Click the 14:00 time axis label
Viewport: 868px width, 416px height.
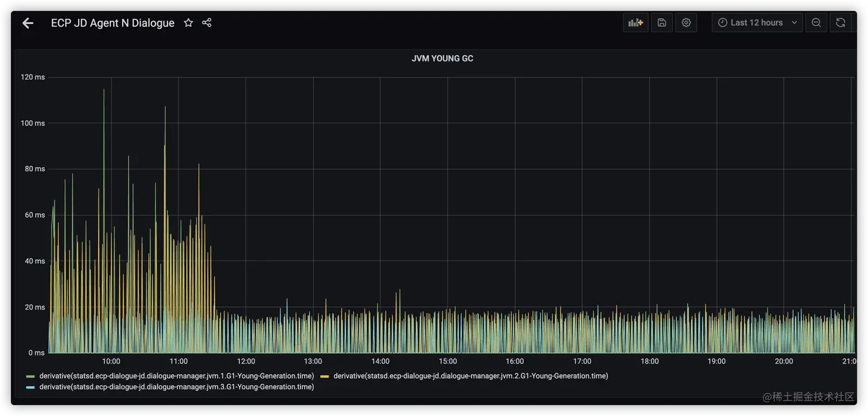coord(381,361)
